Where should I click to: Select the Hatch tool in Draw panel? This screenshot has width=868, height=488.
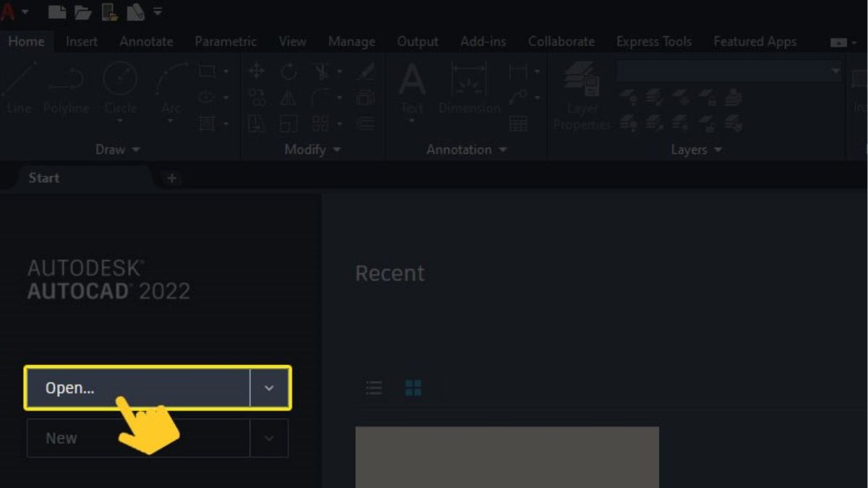[x=207, y=124]
